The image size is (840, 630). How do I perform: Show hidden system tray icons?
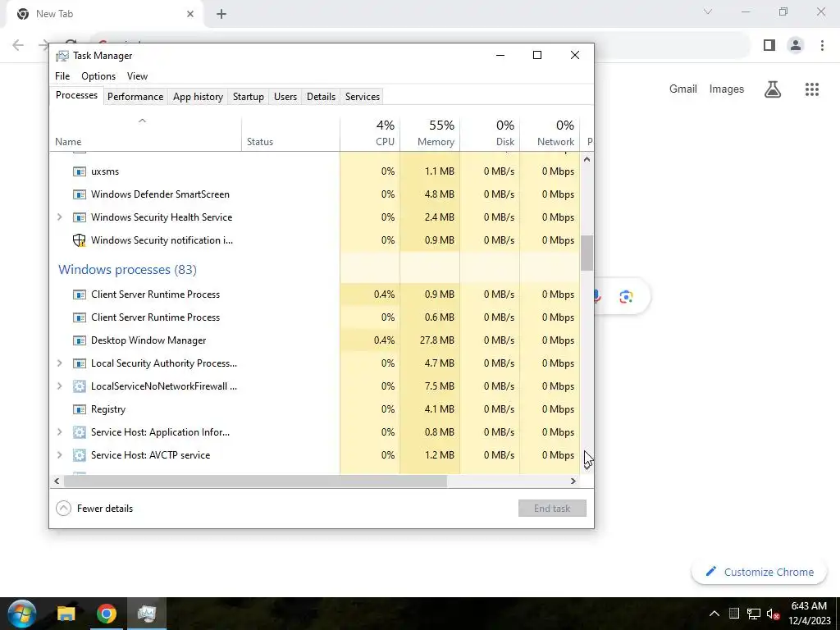point(714,614)
